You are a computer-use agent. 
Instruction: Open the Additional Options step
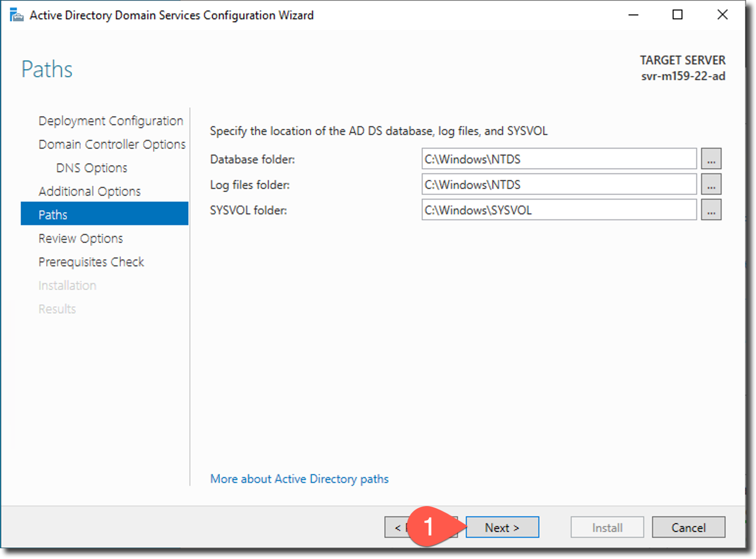pyautogui.click(x=90, y=191)
